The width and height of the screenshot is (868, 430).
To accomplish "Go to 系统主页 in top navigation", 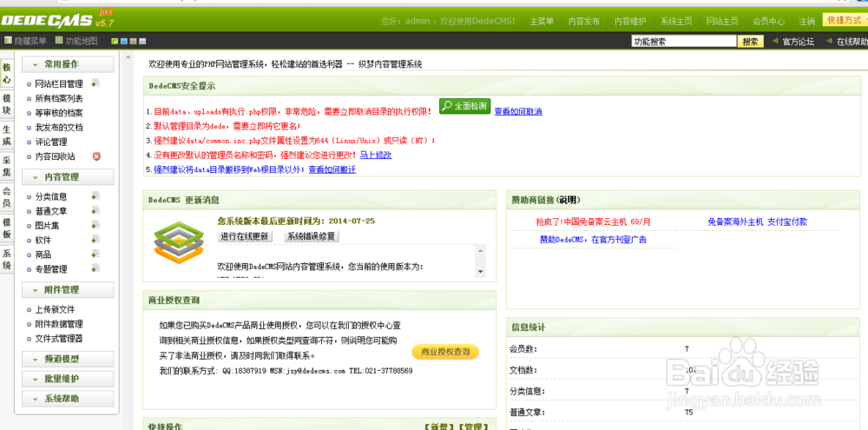I will coord(676,21).
